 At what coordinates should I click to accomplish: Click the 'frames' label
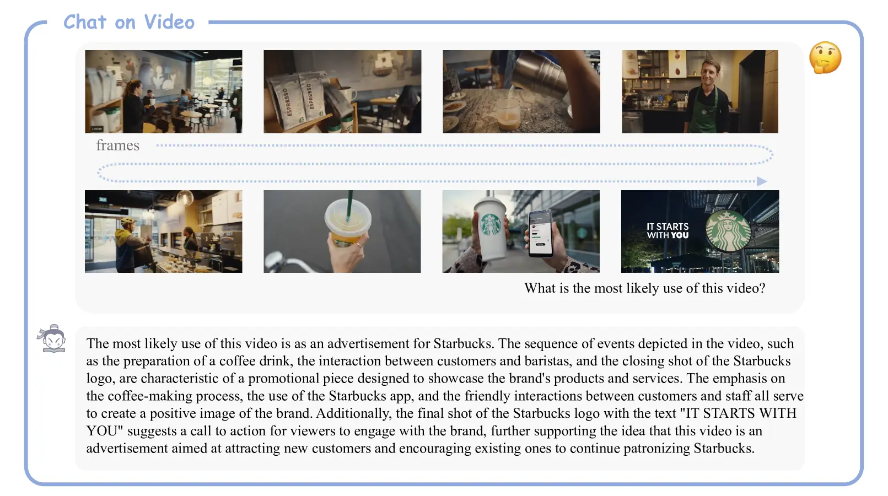118,146
